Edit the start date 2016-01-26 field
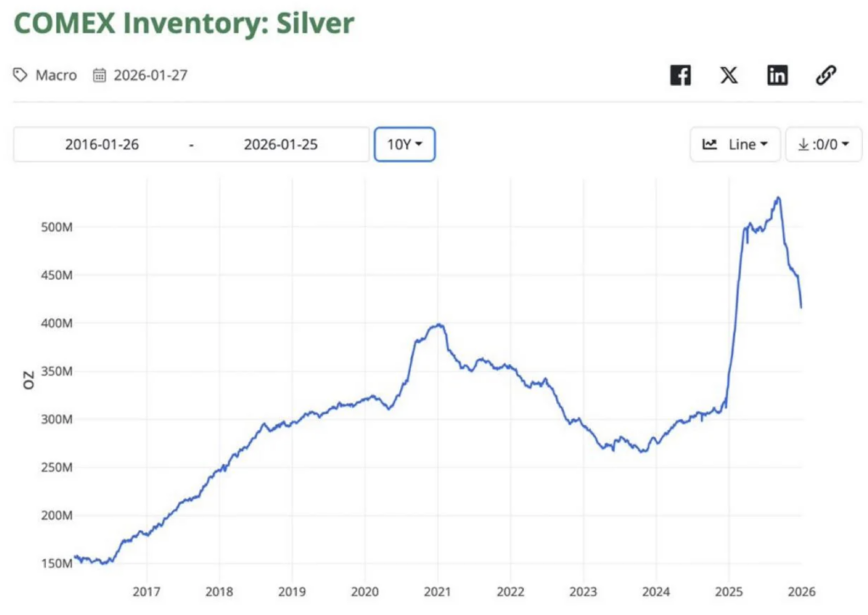This screenshot has width=868, height=615. (102, 144)
